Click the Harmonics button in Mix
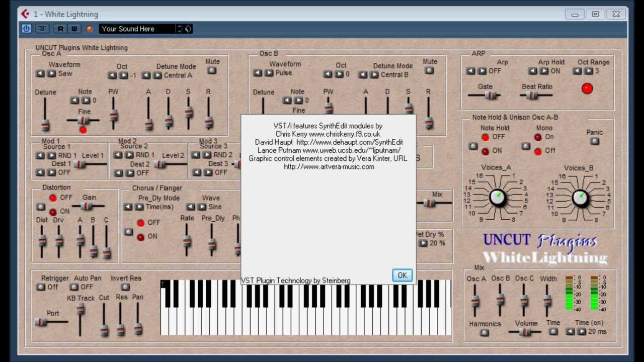Screen dimensions: 644x362 click(x=485, y=332)
